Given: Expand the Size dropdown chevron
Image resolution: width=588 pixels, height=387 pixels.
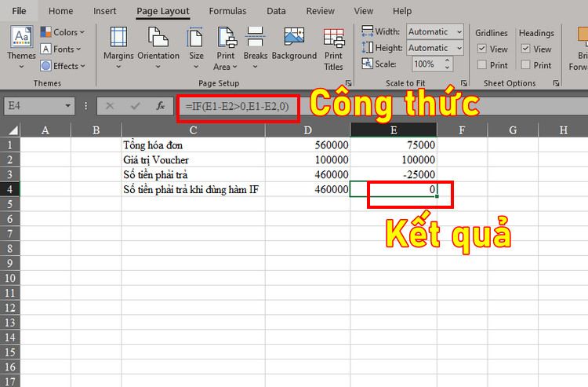Looking at the screenshot, I should click(x=196, y=67).
